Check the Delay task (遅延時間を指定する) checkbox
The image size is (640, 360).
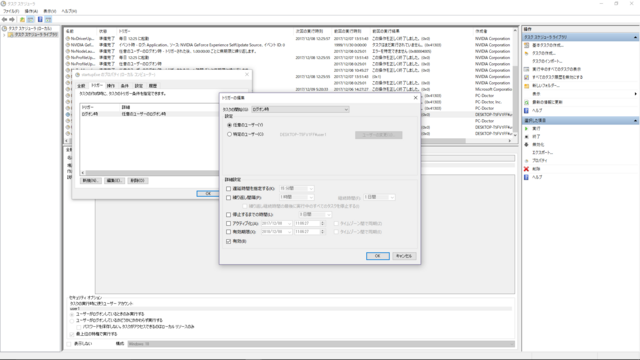tap(229, 189)
